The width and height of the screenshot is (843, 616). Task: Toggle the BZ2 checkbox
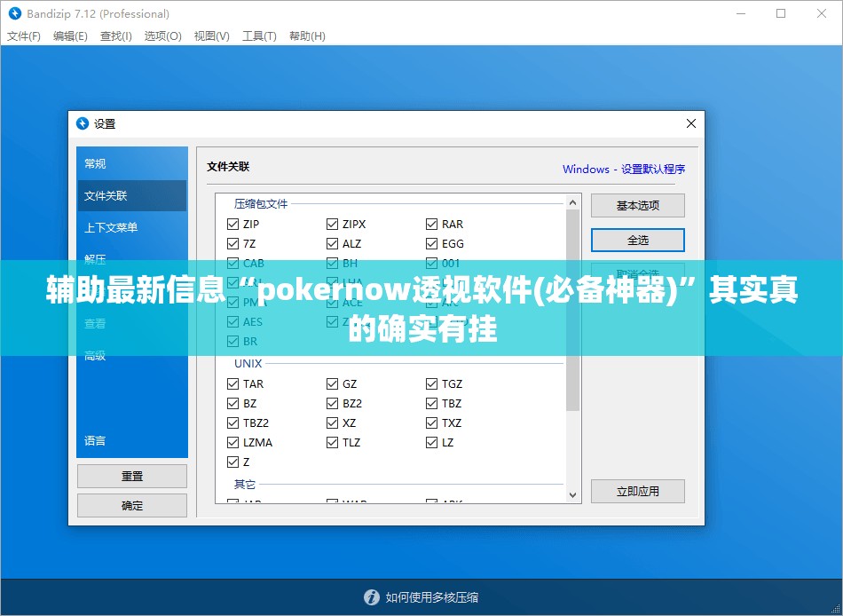pyautogui.click(x=332, y=404)
